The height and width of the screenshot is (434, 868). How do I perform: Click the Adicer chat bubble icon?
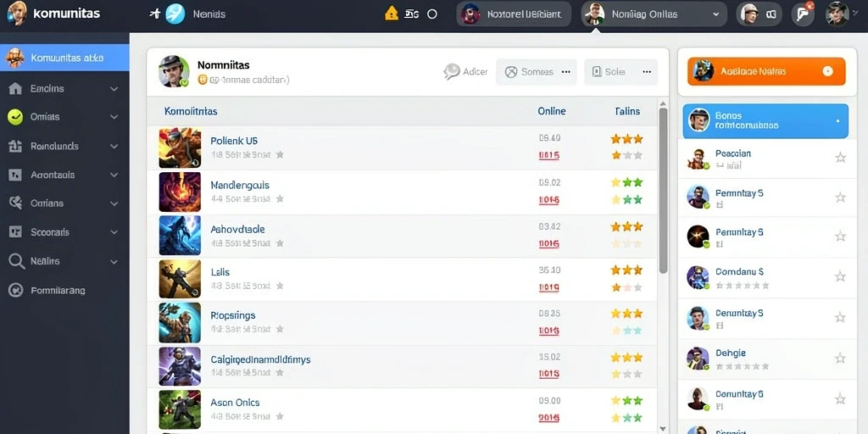point(452,71)
